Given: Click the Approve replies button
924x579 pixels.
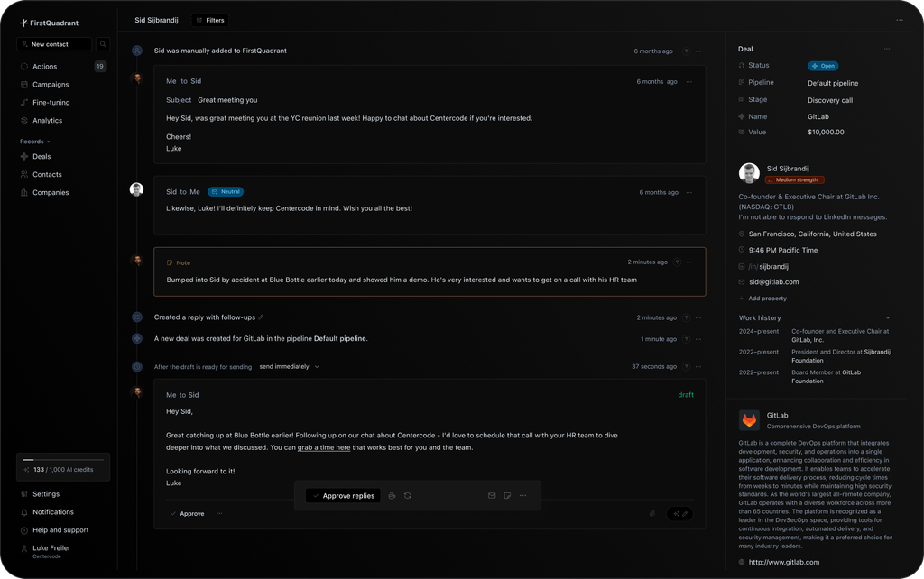Looking at the screenshot, I should click(343, 496).
